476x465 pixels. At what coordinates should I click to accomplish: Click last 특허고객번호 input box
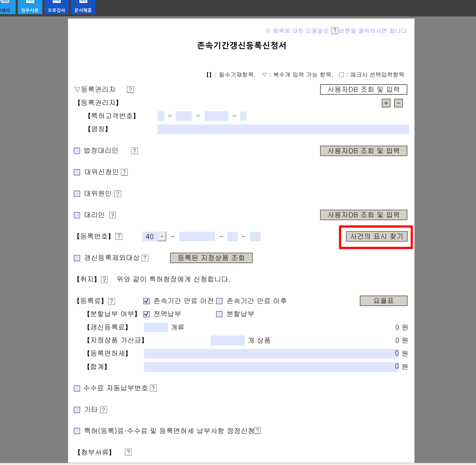(x=243, y=116)
